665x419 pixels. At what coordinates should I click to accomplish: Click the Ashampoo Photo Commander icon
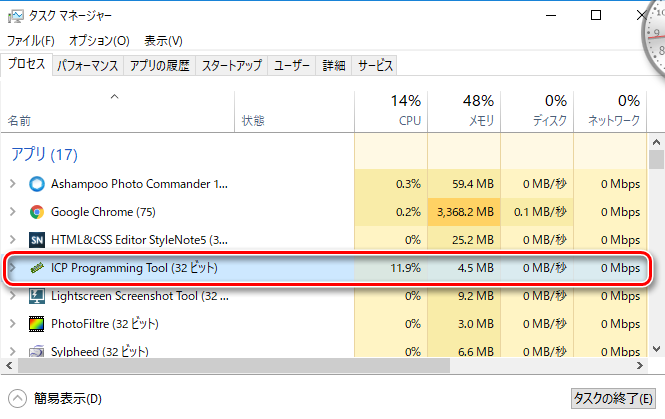tap(37, 184)
